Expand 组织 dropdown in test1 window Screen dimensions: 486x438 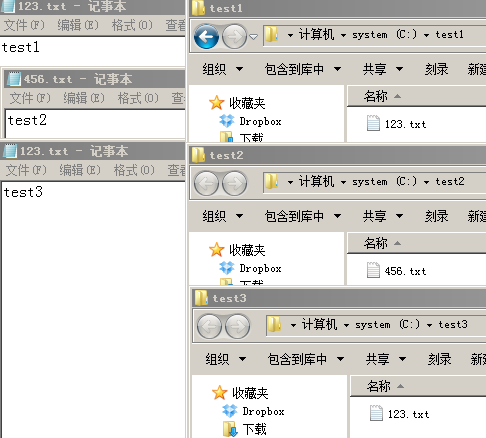223,69
